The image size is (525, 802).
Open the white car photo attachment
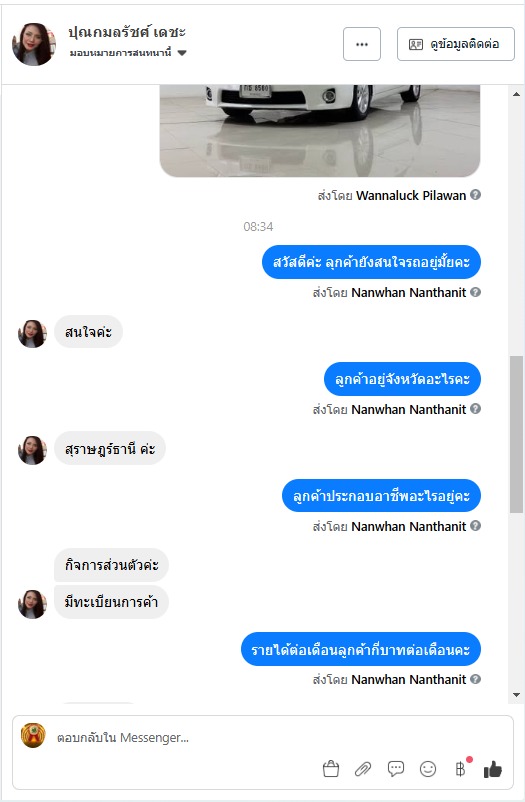[320, 131]
